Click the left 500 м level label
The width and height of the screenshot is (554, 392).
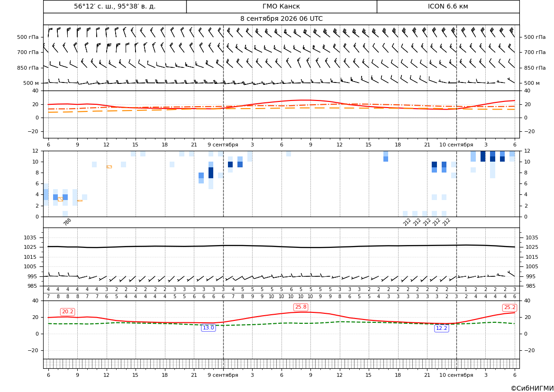coord(31,83)
